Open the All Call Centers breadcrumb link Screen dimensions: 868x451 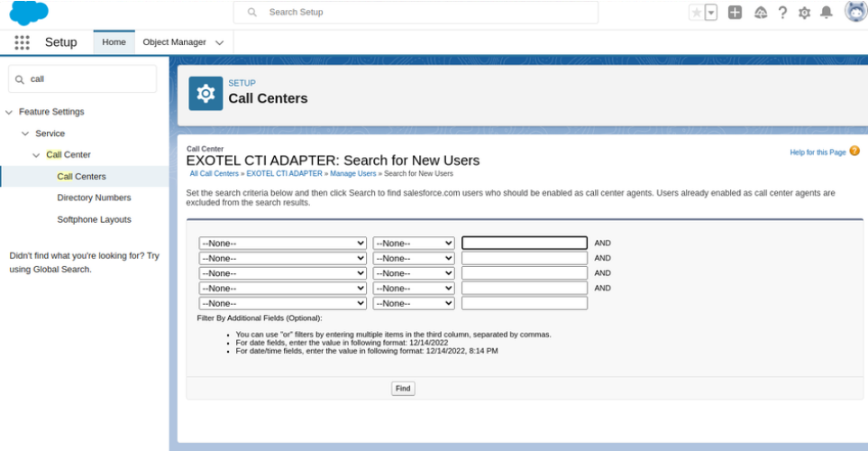[215, 173]
